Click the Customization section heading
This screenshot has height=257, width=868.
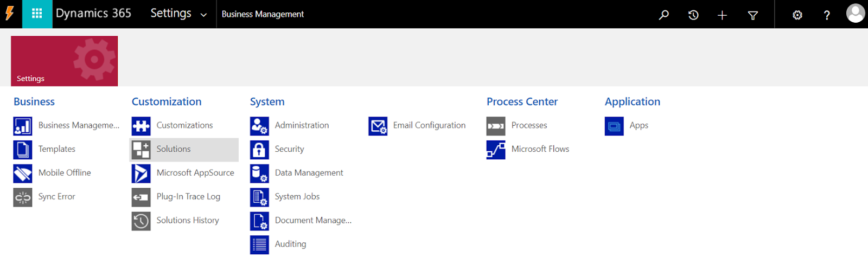point(167,101)
